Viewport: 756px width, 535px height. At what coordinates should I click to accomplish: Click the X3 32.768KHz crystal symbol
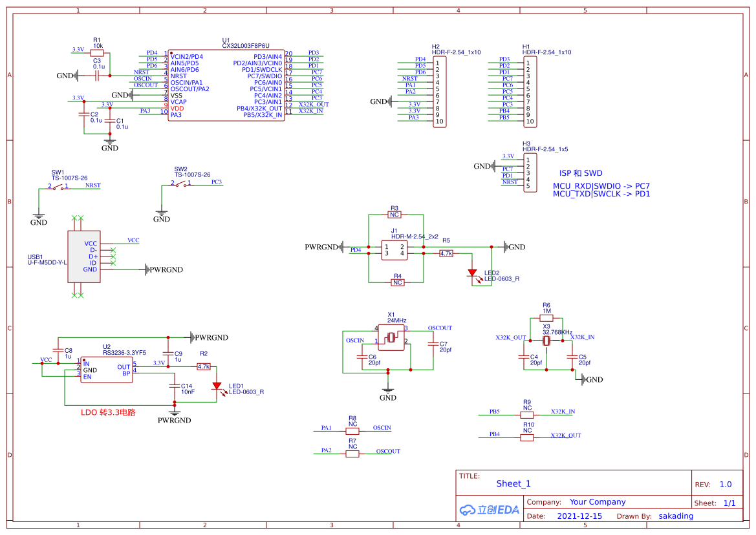(x=546, y=341)
